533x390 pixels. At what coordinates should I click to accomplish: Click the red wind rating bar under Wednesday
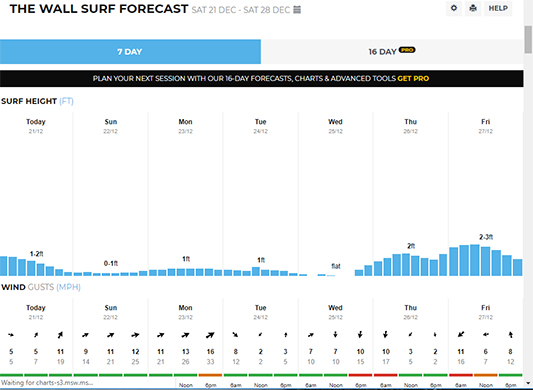coord(360,375)
